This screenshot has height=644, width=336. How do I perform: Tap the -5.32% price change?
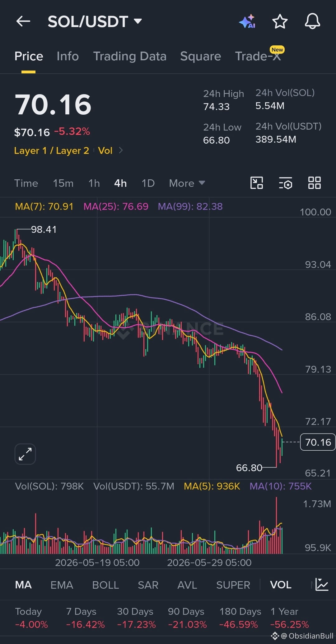72,131
